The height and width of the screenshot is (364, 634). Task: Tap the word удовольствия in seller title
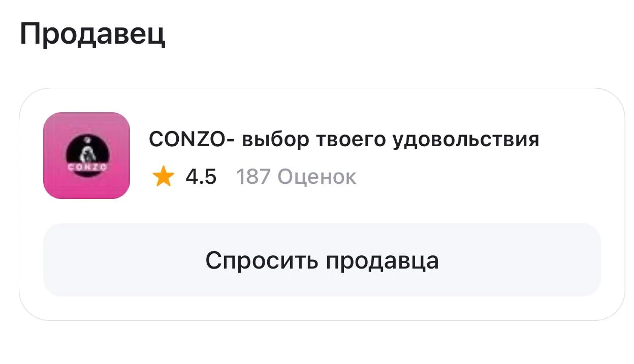(x=466, y=140)
